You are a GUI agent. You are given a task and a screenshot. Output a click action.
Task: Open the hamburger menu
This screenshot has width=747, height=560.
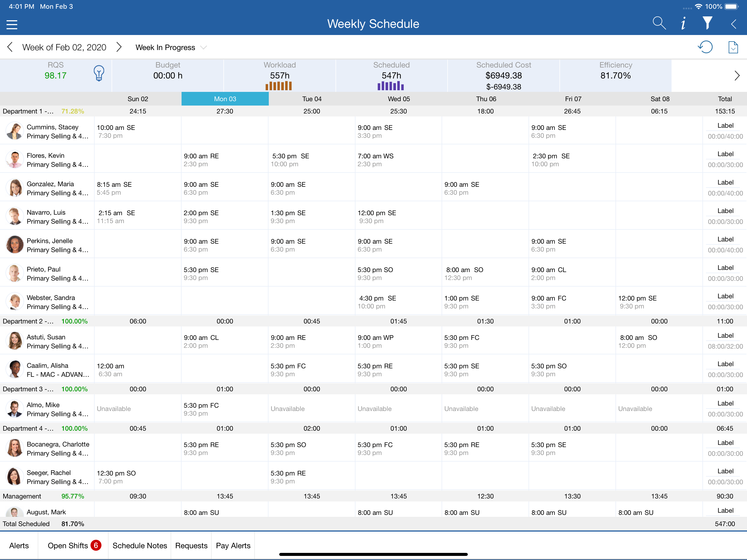[12, 24]
